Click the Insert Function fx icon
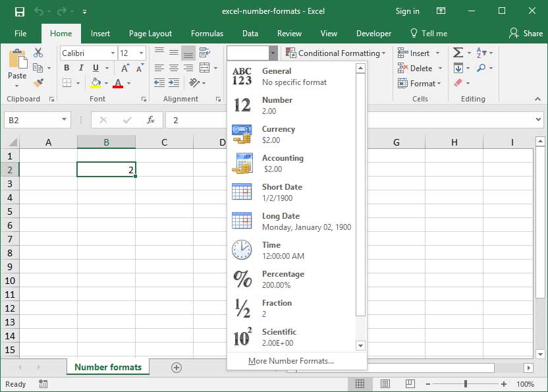The height and width of the screenshot is (392, 548). point(150,120)
